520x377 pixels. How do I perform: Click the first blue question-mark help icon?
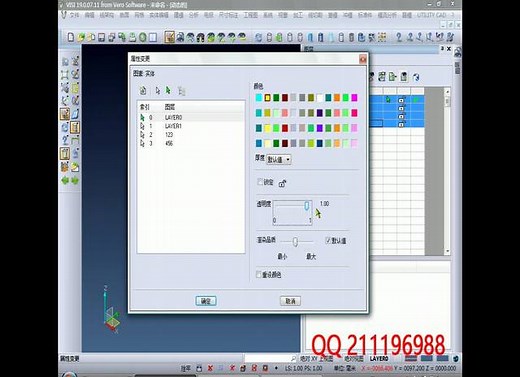pos(399,37)
